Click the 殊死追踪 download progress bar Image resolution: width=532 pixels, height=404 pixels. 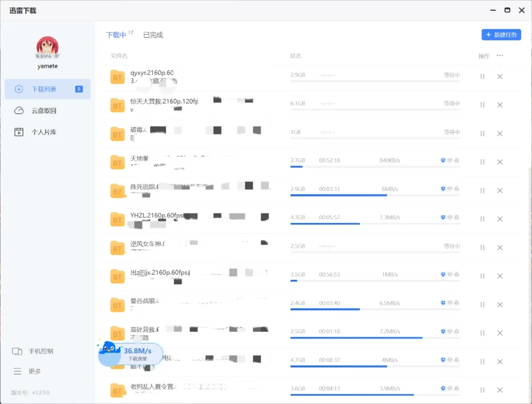pos(375,195)
